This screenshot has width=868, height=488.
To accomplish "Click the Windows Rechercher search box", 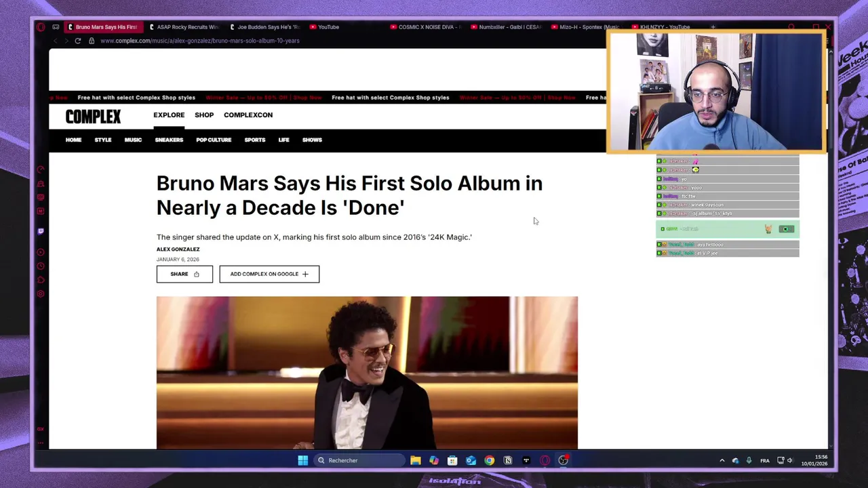I will pyautogui.click(x=359, y=460).
